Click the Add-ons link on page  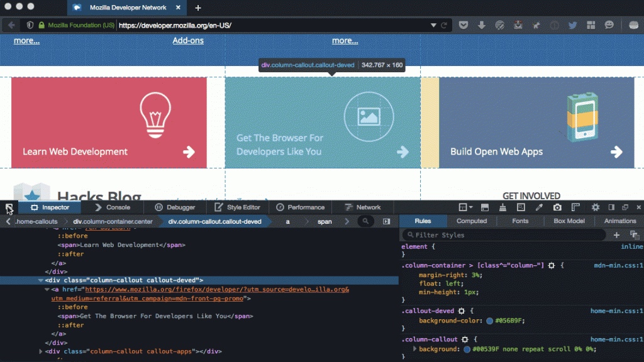(x=188, y=41)
